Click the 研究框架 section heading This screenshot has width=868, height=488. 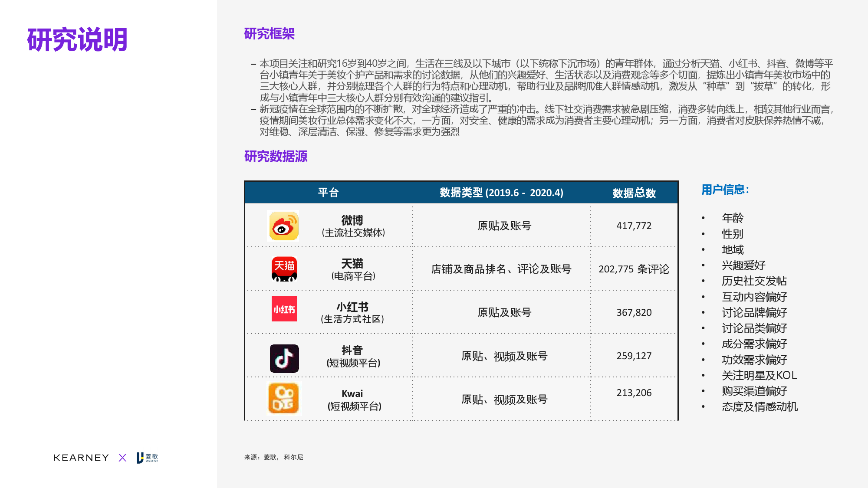269,34
